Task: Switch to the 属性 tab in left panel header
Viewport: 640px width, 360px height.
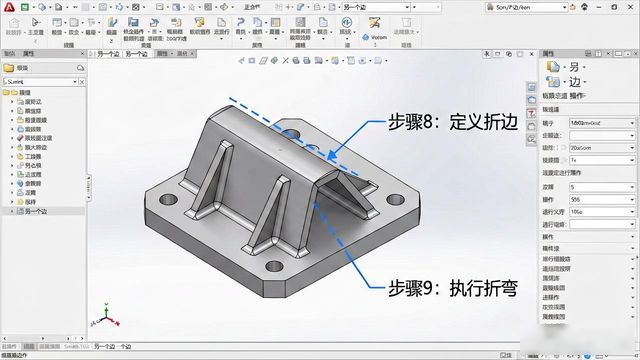Action: (x=29, y=53)
